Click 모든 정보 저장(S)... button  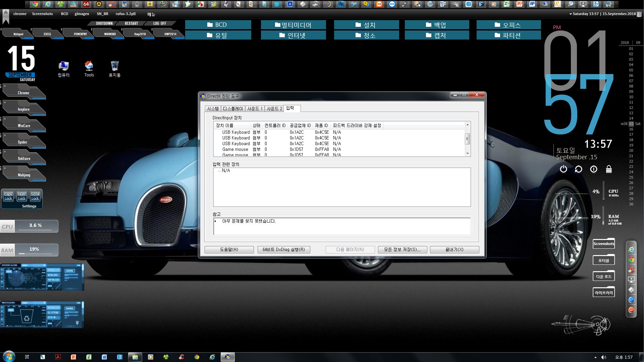(x=402, y=249)
